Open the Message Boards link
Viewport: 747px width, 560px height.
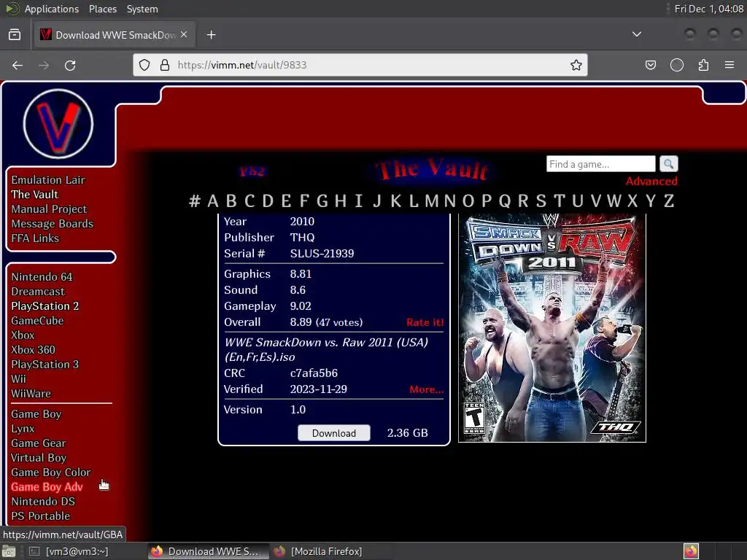(x=53, y=224)
